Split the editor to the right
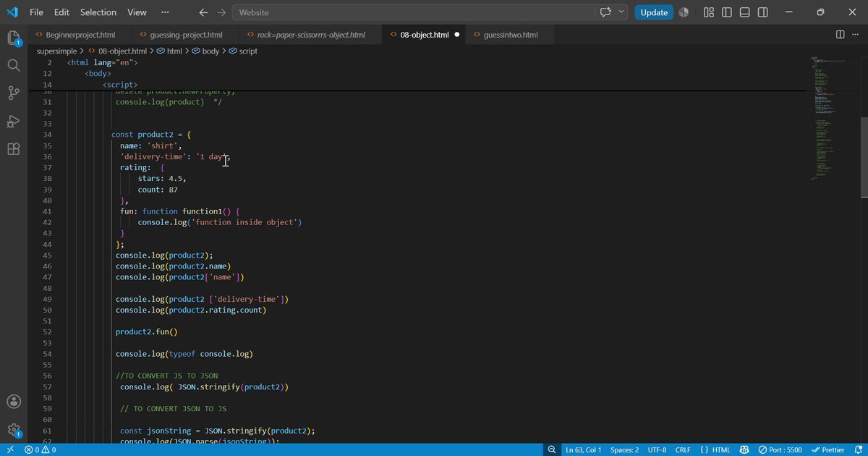Screen dimensions: 868x456 click(840, 35)
